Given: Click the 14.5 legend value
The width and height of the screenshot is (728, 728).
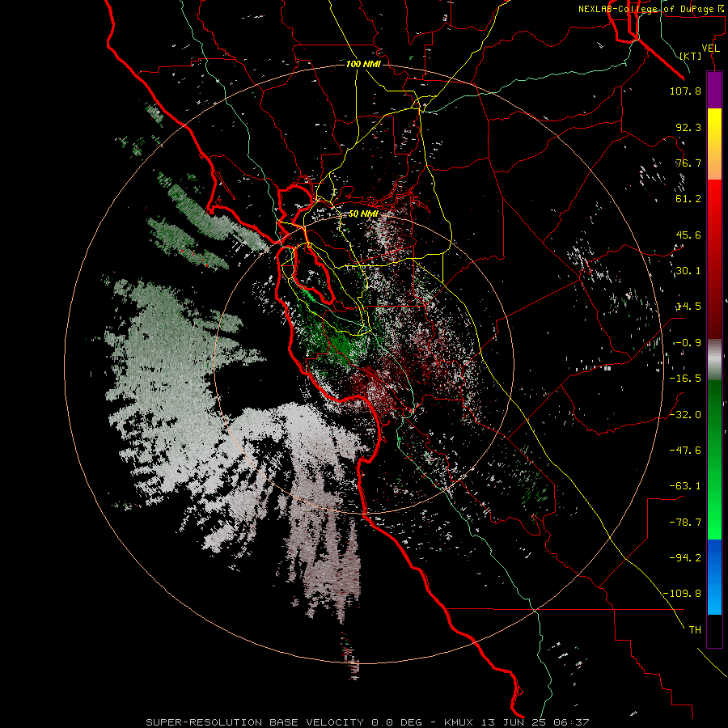Looking at the screenshot, I should [x=688, y=307].
